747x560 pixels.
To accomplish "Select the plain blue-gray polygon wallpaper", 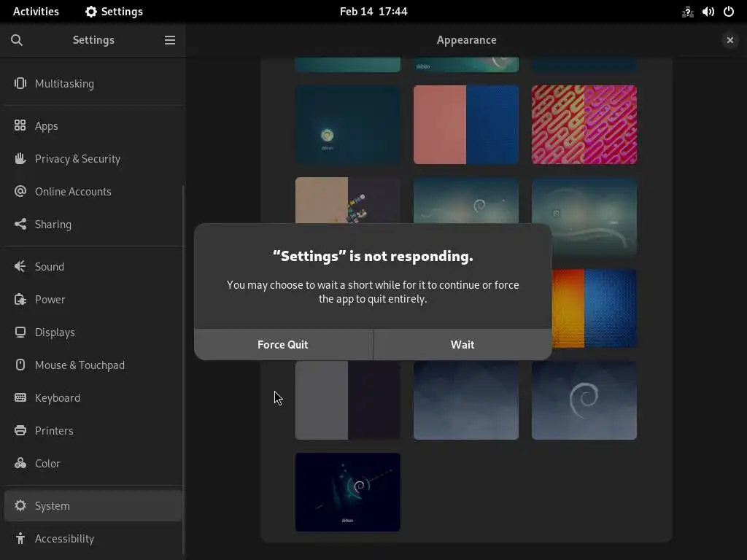I will 466,400.
